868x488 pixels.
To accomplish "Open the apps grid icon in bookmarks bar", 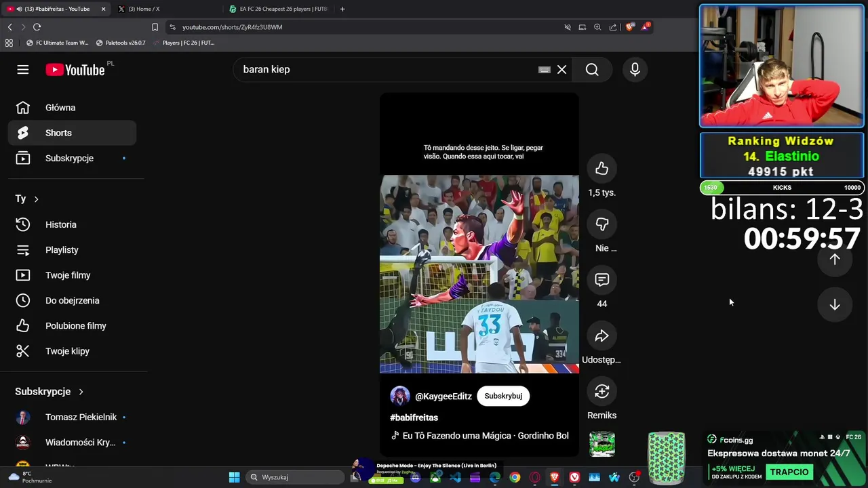I will (9, 43).
